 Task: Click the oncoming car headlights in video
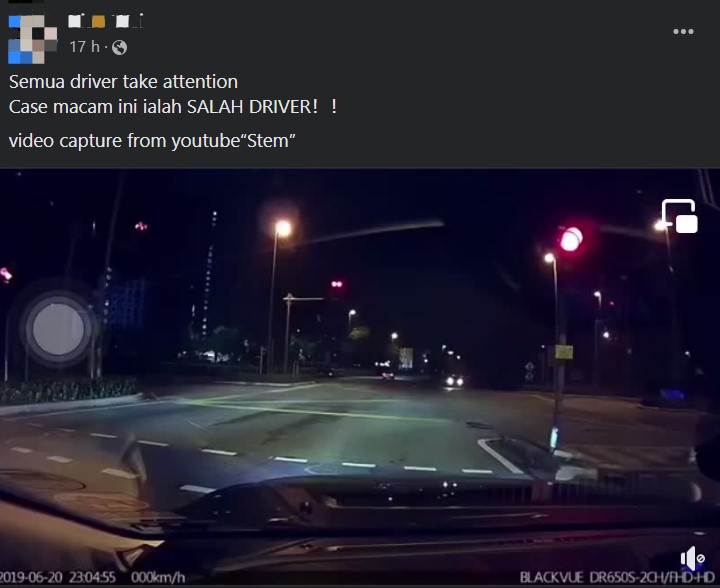pos(454,381)
